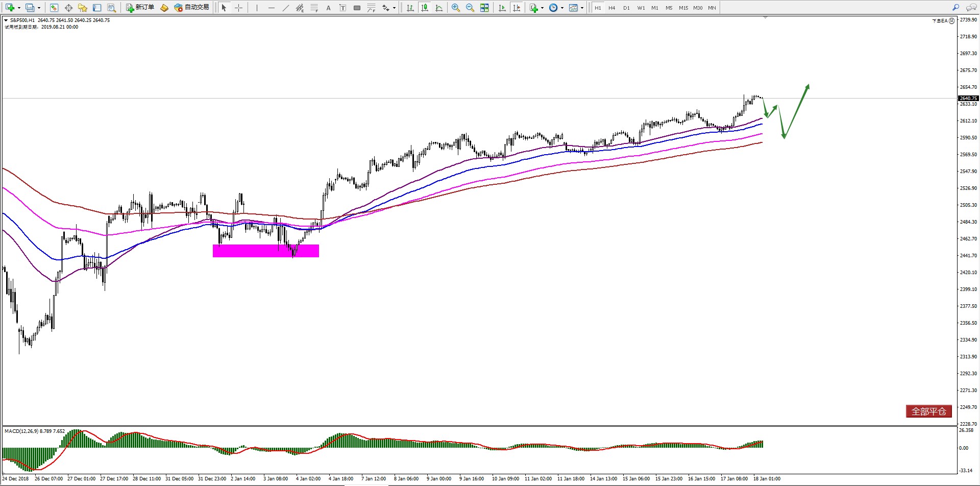980x486 pixels.
Task: Select the horizontal line tool
Action: [x=271, y=8]
